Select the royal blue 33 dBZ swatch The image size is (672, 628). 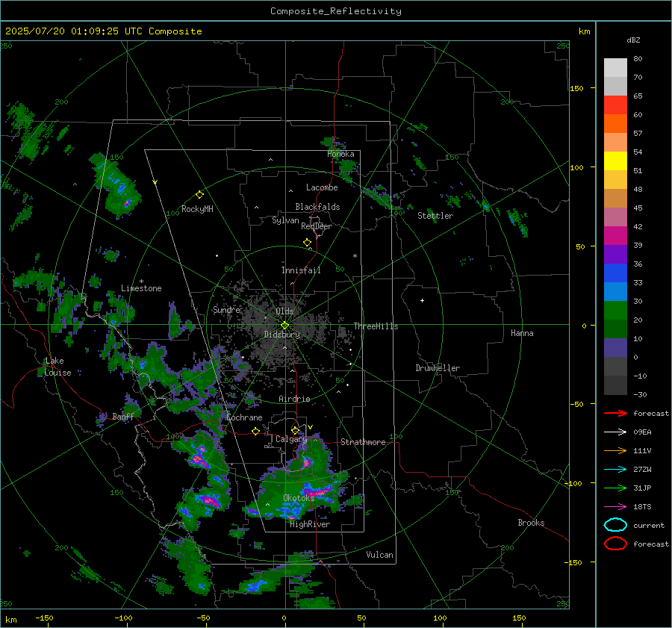pyautogui.click(x=615, y=273)
